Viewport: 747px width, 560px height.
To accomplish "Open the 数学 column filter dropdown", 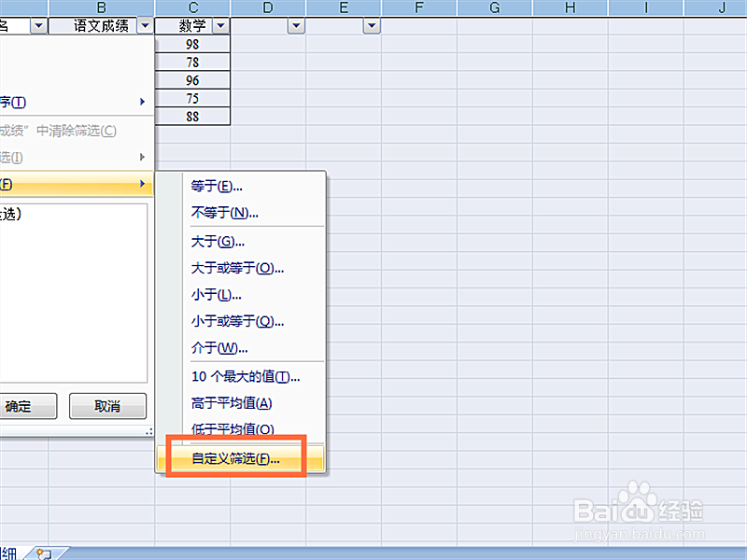I will [220, 25].
